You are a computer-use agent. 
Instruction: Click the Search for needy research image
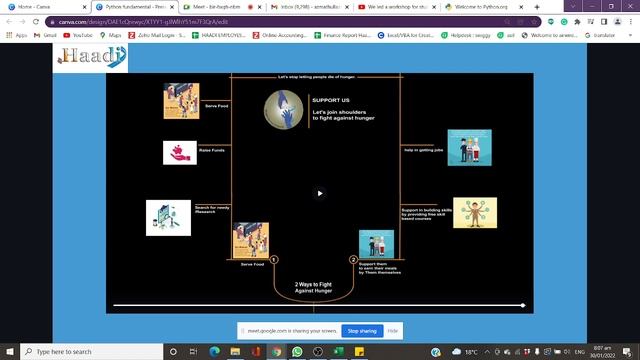[x=168, y=218]
